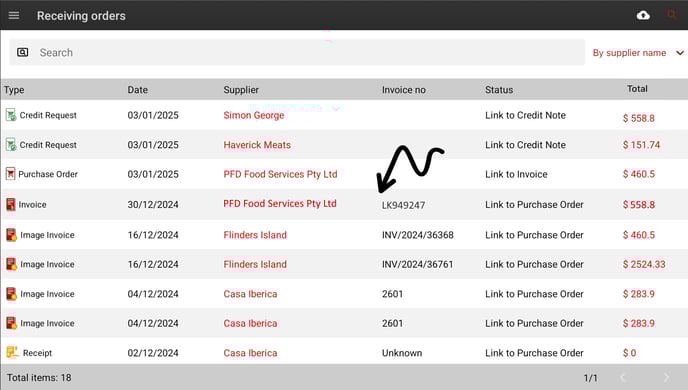The width and height of the screenshot is (688, 390).
Task: Open Flinders Island in INV/2024/36761 row
Action: 255,264
